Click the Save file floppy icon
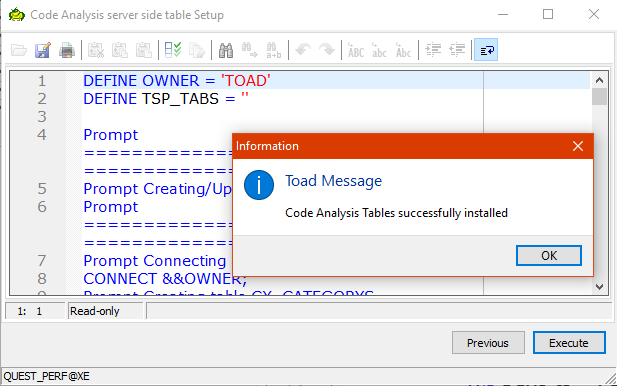 (42, 50)
